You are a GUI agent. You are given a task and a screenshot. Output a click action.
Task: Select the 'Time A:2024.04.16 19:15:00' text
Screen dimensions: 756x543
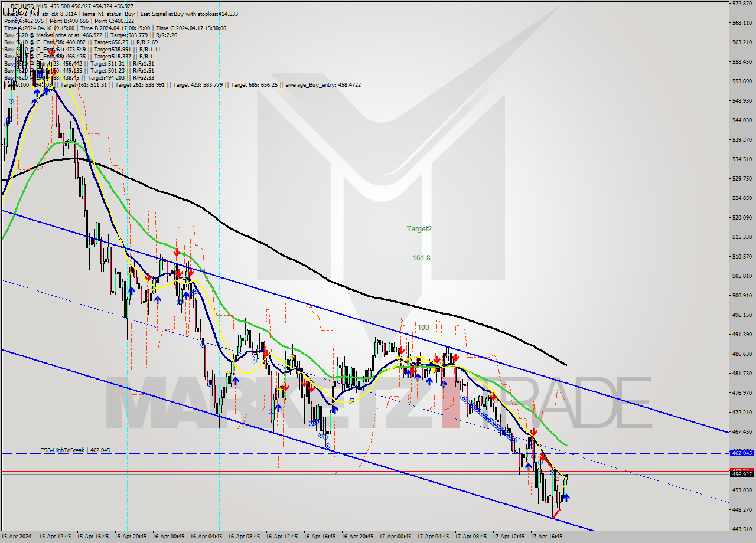39,28
